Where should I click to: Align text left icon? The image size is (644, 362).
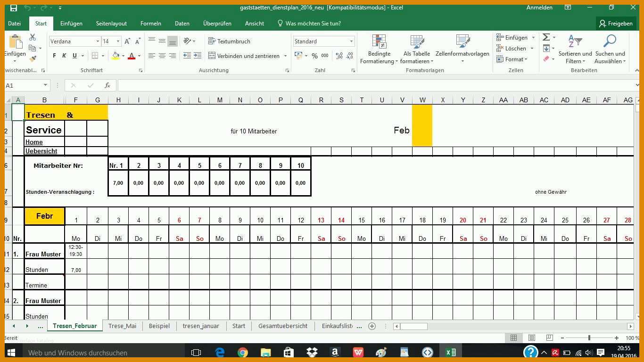(x=152, y=56)
